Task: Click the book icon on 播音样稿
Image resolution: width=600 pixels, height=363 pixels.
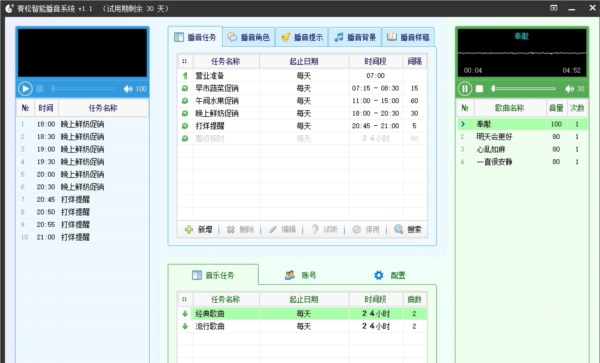Action: [391, 37]
